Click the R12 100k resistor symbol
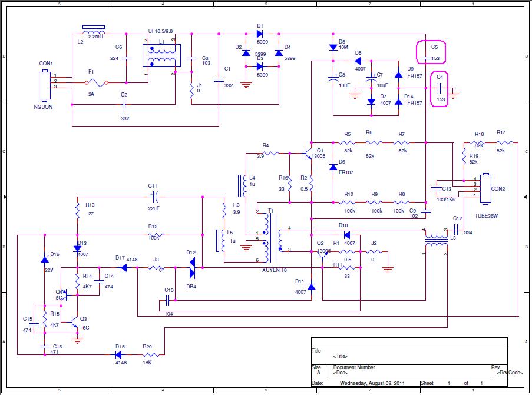Image resolution: width=532 pixels, height=395 pixels. point(156,235)
